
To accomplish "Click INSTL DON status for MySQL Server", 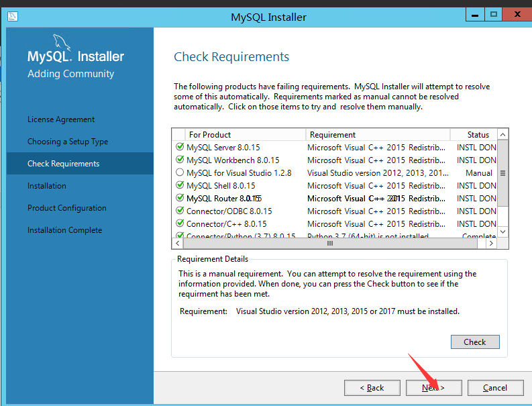I will (x=476, y=148).
